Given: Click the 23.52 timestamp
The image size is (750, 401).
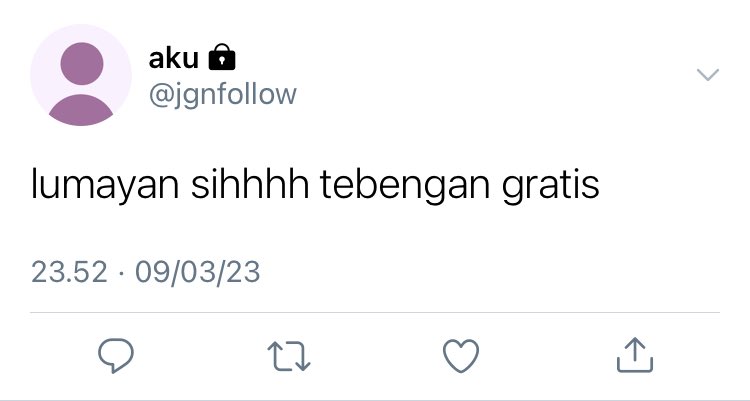Looking at the screenshot, I should point(69,272).
